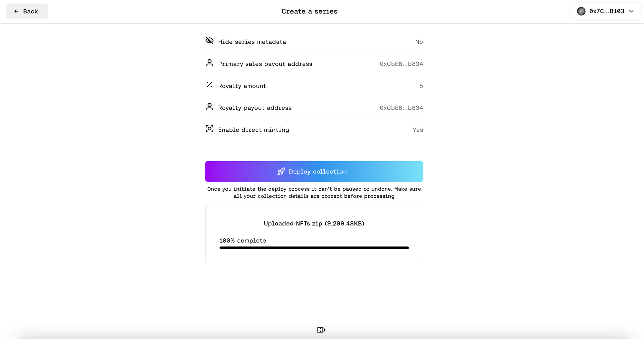This screenshot has width=644, height=339.
Task: Click the Uploaded NFTs.zip file label
Action: [314, 223]
